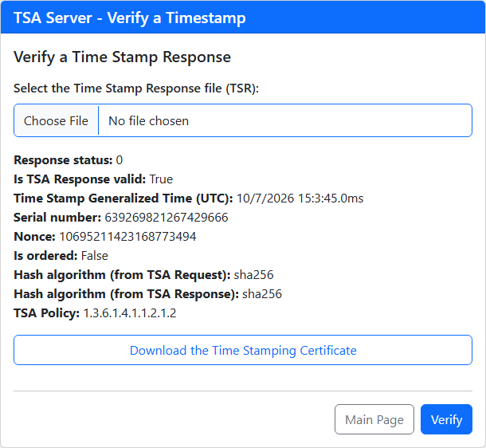Click the Choose File button
Image resolution: width=486 pixels, height=448 pixels.
pyautogui.click(x=56, y=120)
